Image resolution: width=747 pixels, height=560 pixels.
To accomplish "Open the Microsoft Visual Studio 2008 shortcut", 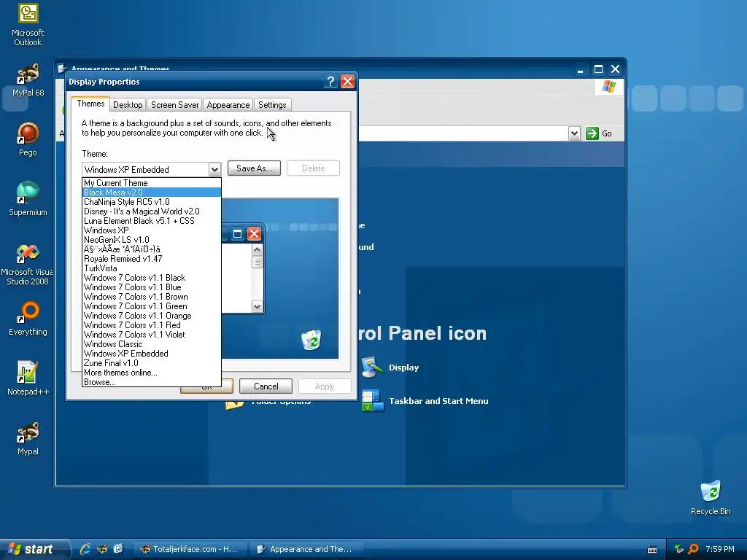I will click(27, 265).
